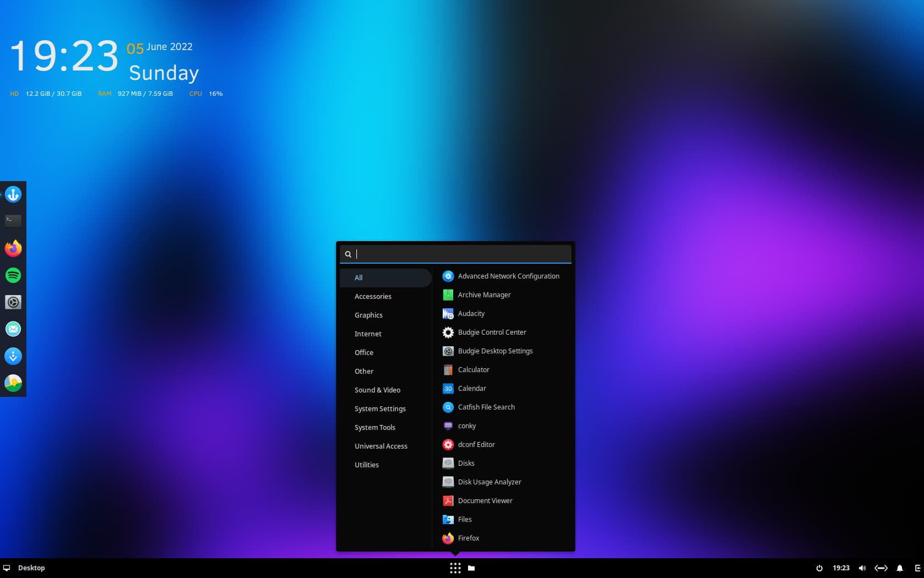Click the Calculator app icon
This screenshot has width=924, height=578.
coord(448,370)
